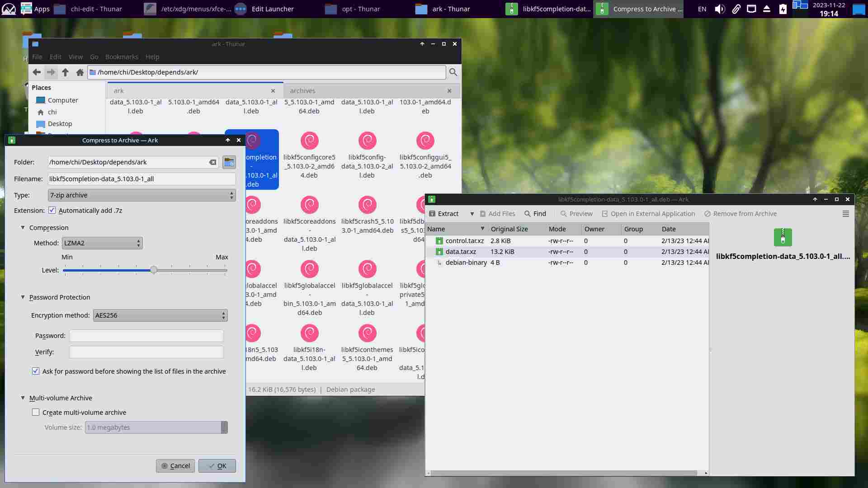This screenshot has height=488, width=868.
Task: Toggle Ask for password before showing file list
Action: pyautogui.click(x=36, y=371)
